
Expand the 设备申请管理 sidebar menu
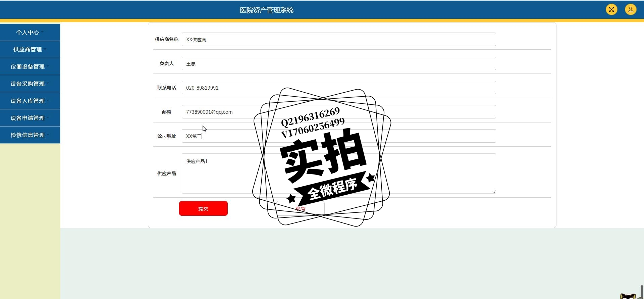30,118
